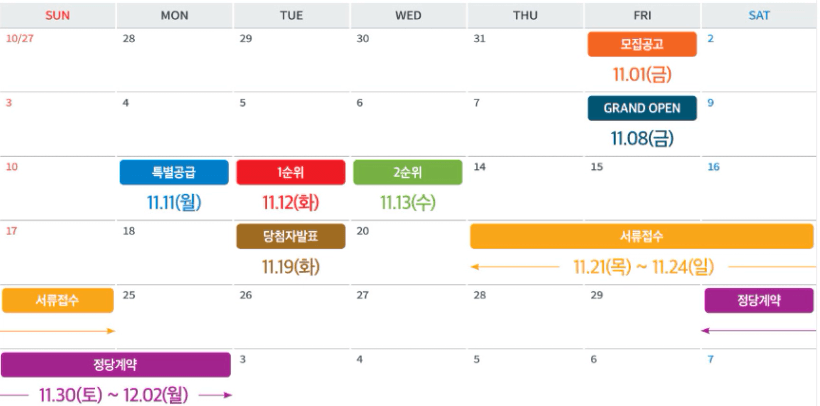Click the SUN column header
The width and height of the screenshot is (820, 406).
tap(58, 15)
